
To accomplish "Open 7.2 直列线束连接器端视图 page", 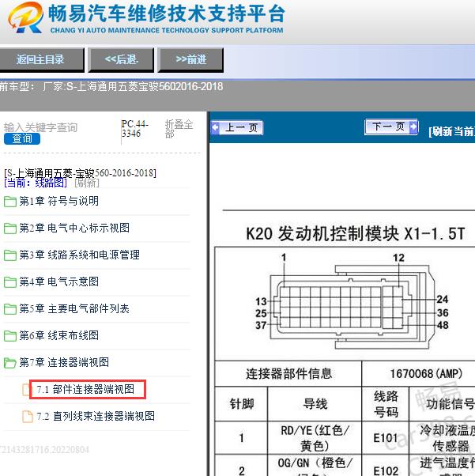I will [x=96, y=416].
